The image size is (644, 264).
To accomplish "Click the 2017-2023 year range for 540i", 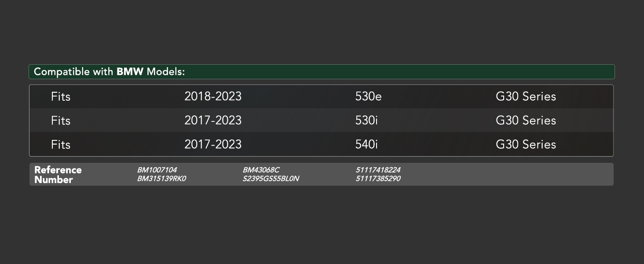I will pyautogui.click(x=213, y=144).
